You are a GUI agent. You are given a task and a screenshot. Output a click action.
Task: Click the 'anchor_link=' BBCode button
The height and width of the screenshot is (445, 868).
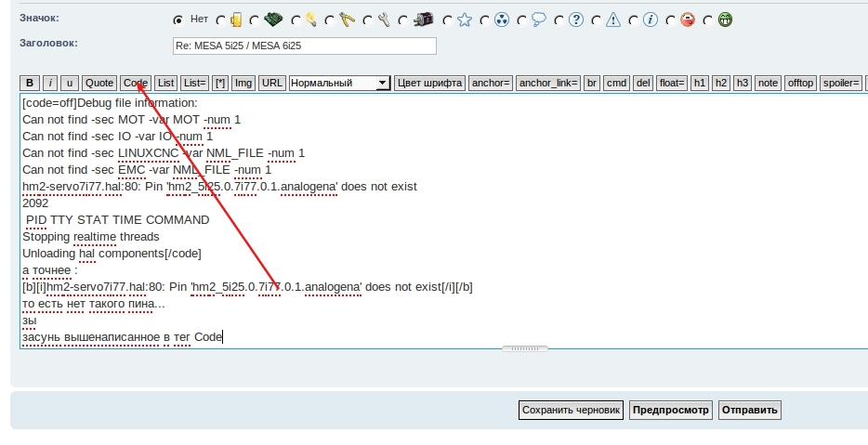click(x=548, y=83)
